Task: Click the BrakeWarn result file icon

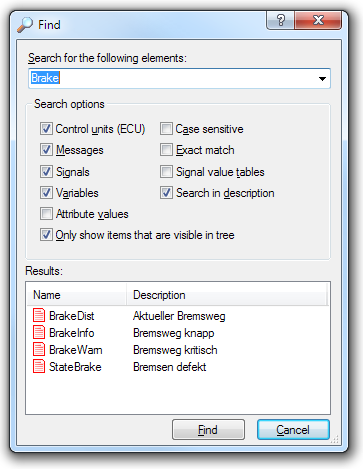Action: [39, 349]
